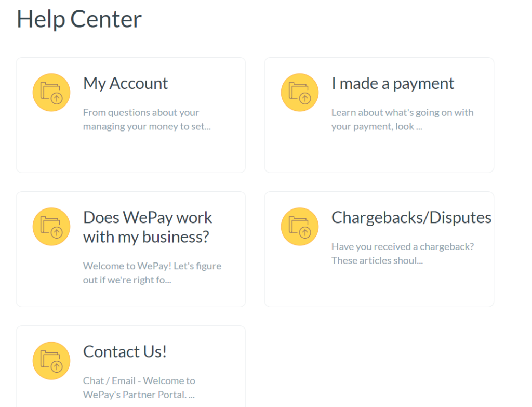532x407 pixels.
Task: Click the truncated description under "I made a payment"
Action: coord(402,119)
